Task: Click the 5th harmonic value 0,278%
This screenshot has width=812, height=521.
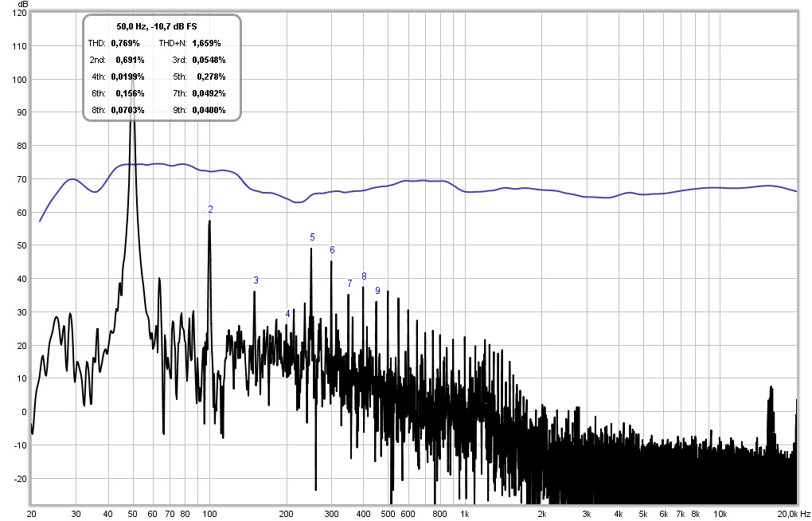Action: 211,76
